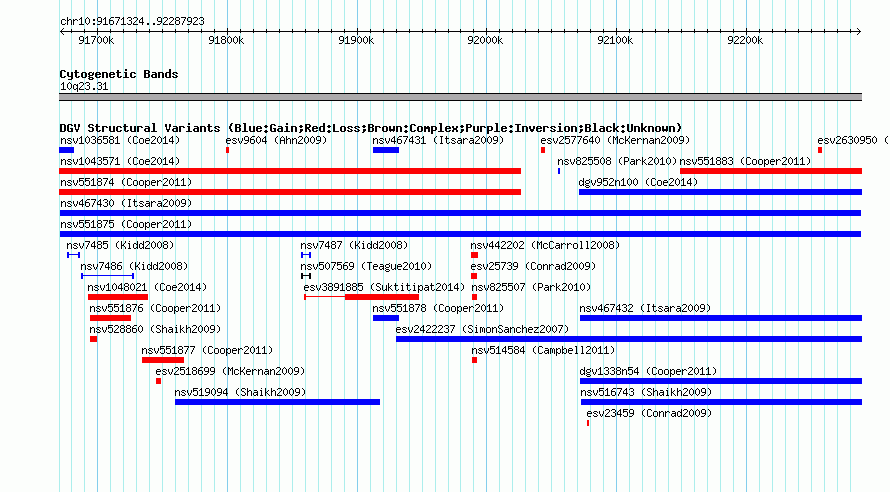Click the red bar under nsv551876
The image size is (890, 492).
click(110, 318)
